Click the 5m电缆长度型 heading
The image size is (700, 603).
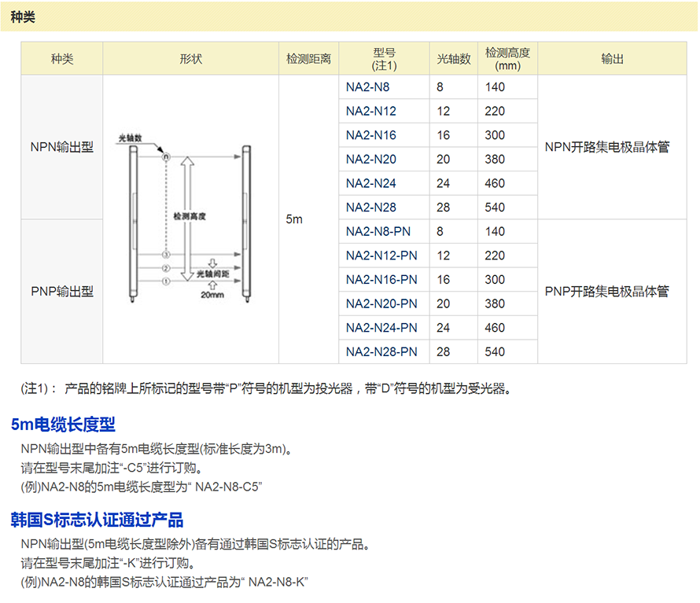[x=63, y=425]
